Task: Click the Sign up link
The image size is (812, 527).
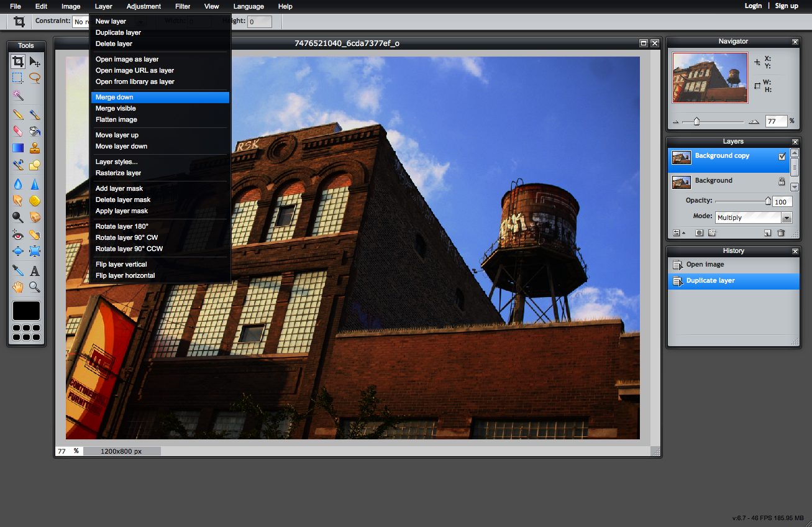Action: coord(787,6)
